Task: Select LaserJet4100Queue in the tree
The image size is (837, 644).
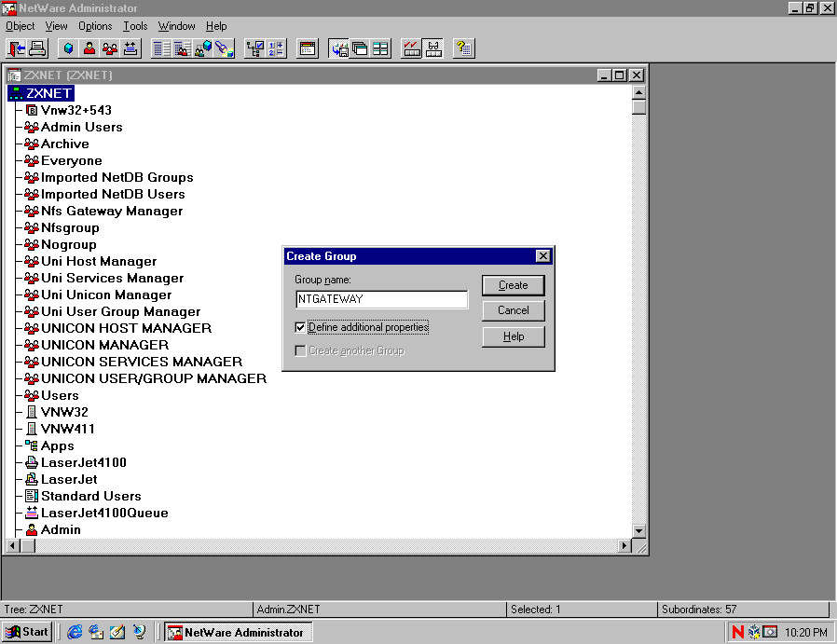Action: 104,513
